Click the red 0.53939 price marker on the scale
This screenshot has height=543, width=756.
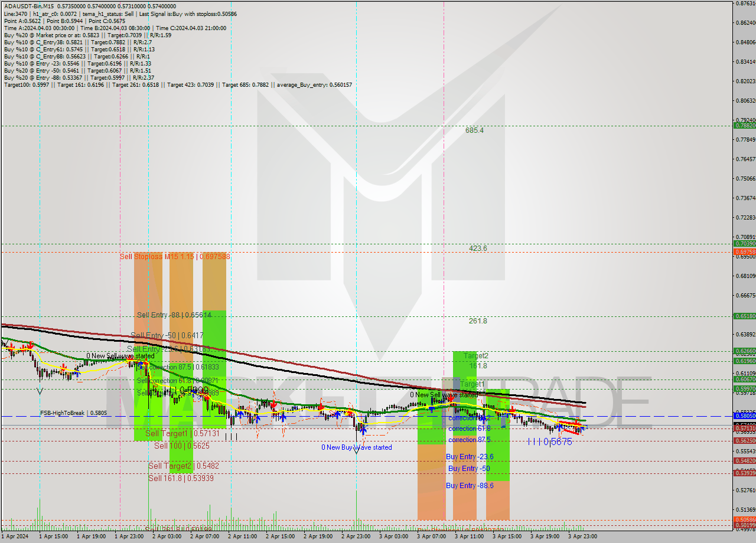tap(743, 472)
